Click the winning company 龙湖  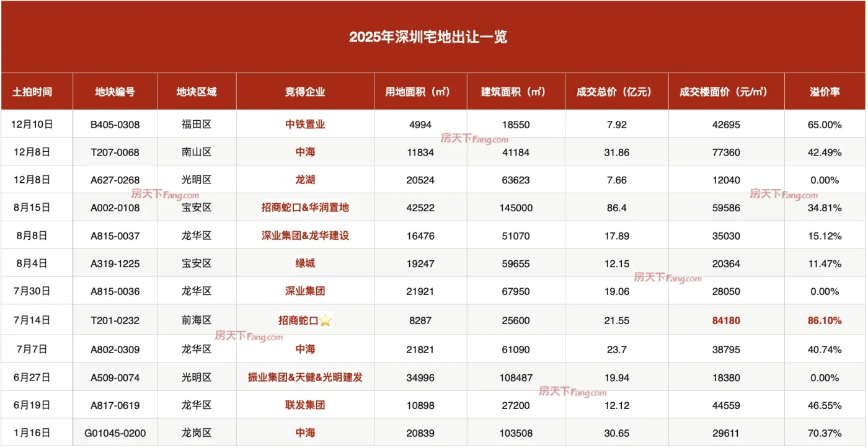tap(305, 180)
